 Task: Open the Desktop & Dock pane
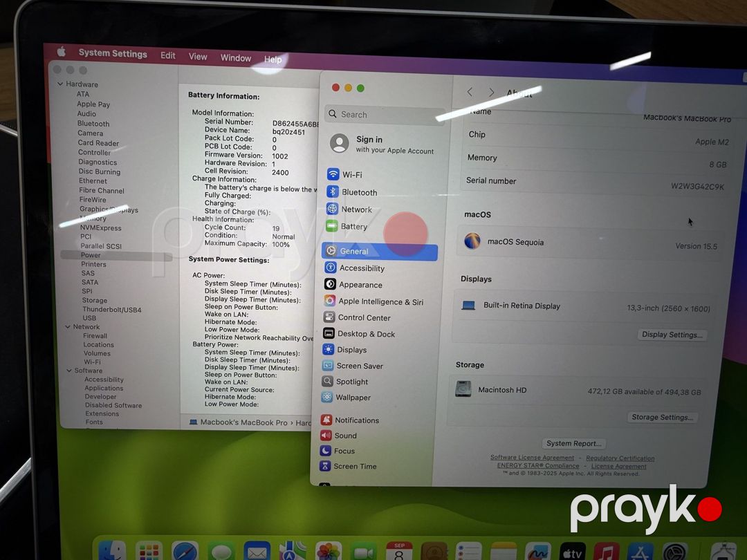(359, 334)
